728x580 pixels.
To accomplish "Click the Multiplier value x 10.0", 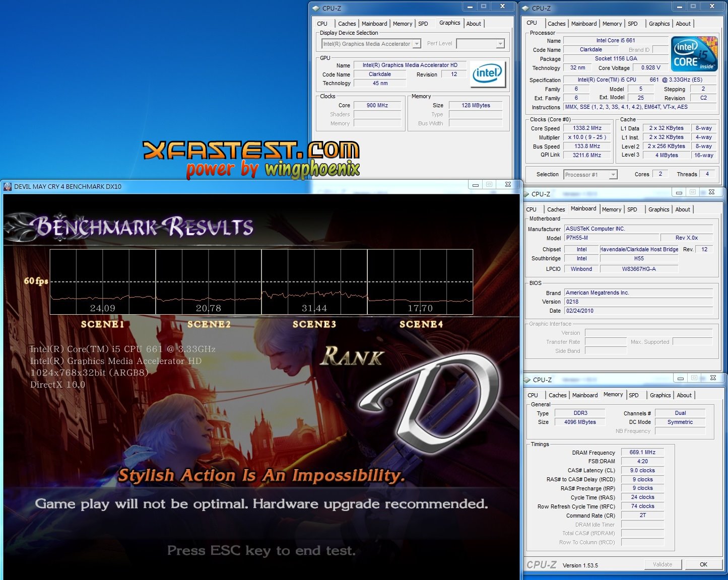I will click(x=587, y=137).
